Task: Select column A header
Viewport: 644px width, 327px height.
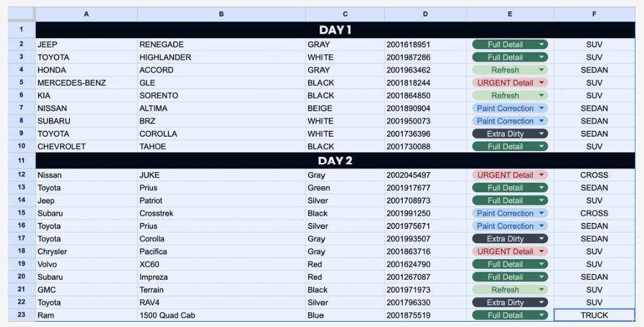Action: pos(86,14)
